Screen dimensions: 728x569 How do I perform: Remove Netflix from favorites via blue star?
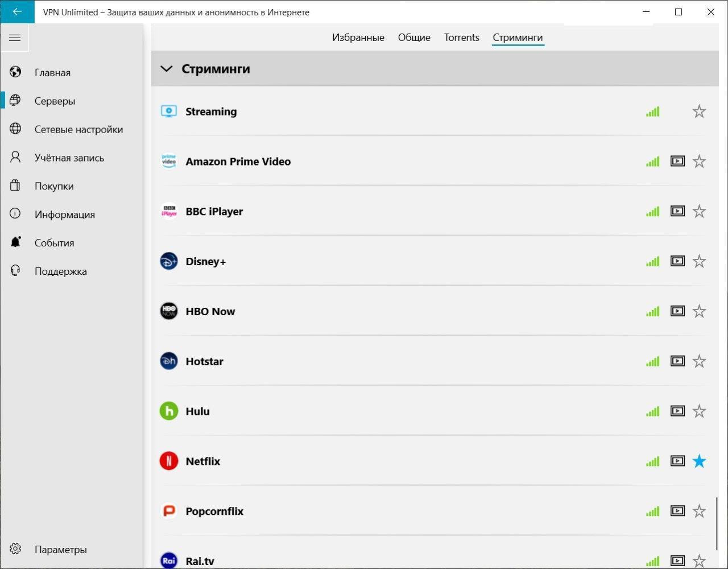pos(699,461)
